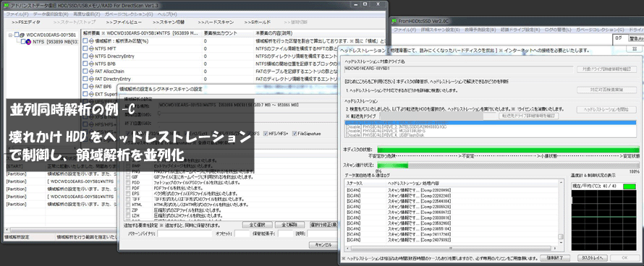Screen dimensions: 644x266
Task: Check the LZH signature checkbox
Action: 128,215
